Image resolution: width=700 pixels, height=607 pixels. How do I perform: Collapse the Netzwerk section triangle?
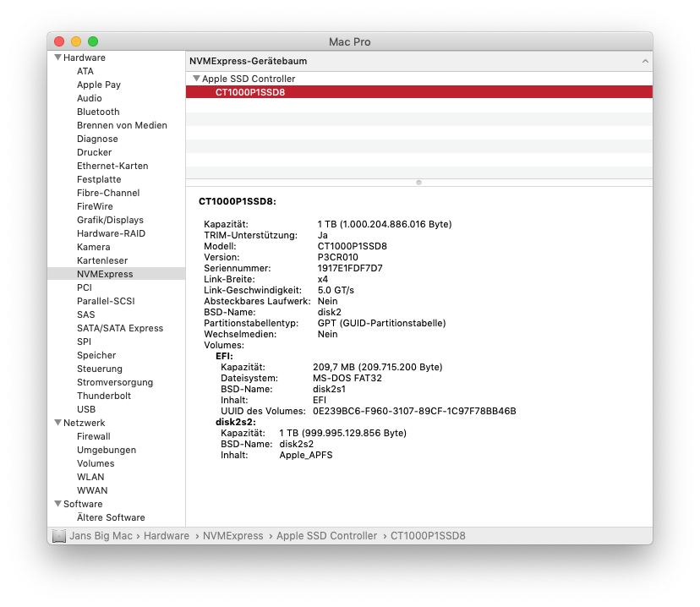point(57,423)
